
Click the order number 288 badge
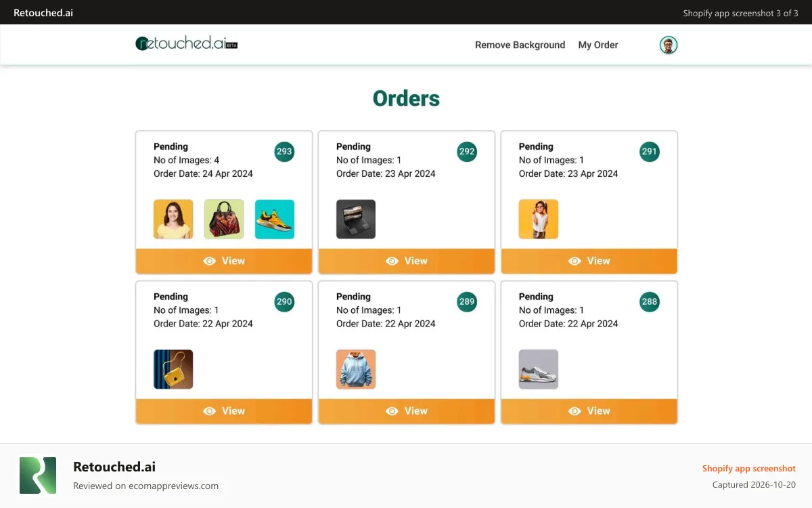point(650,301)
